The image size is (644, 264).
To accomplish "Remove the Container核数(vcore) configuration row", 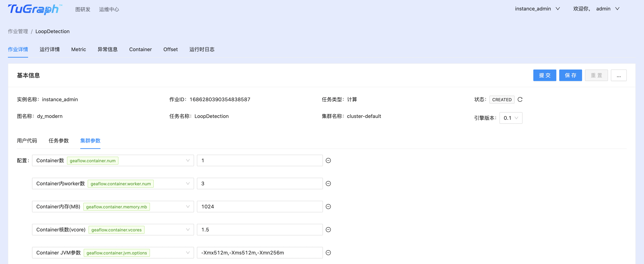I will click(328, 229).
